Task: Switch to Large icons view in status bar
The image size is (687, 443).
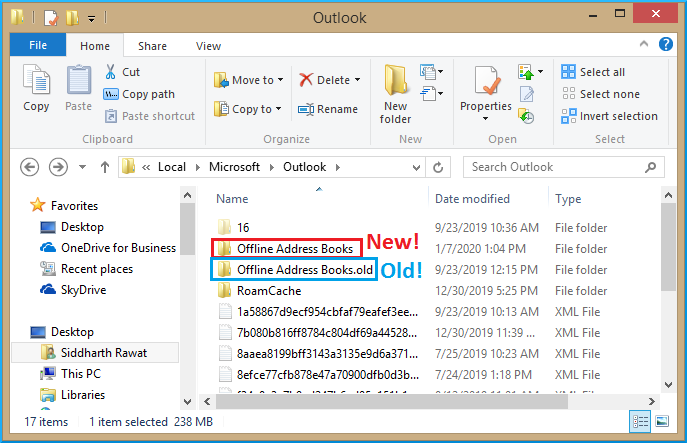Action: click(662, 422)
